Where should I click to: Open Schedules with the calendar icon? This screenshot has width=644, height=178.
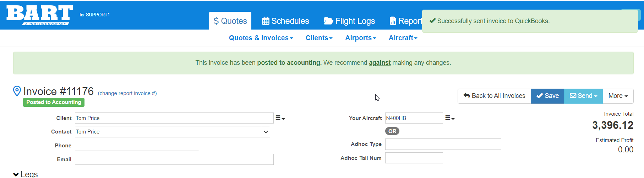[285, 21]
